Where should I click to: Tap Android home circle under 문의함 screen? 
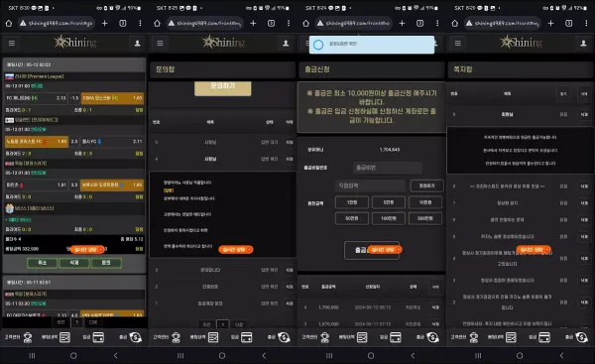pos(222,356)
